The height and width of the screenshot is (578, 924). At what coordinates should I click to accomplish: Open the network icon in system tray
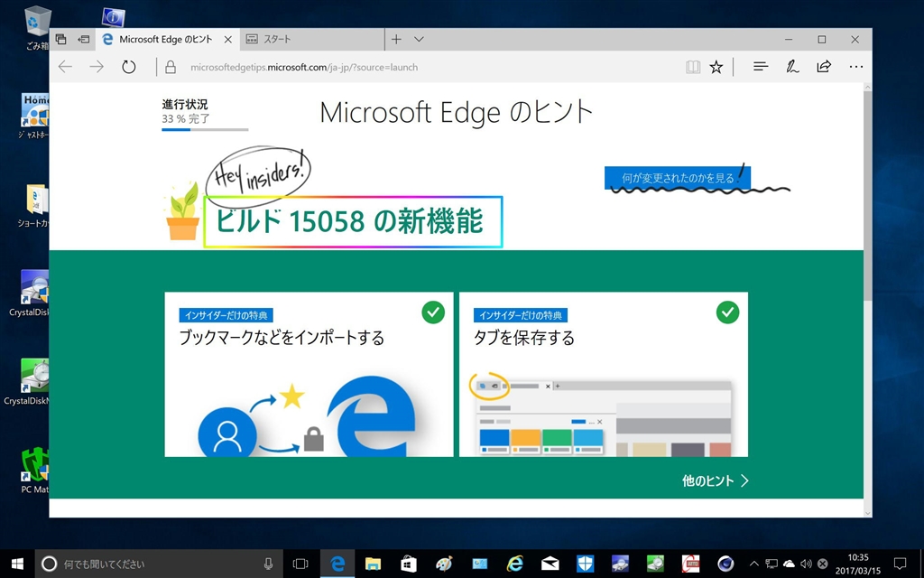[772, 564]
